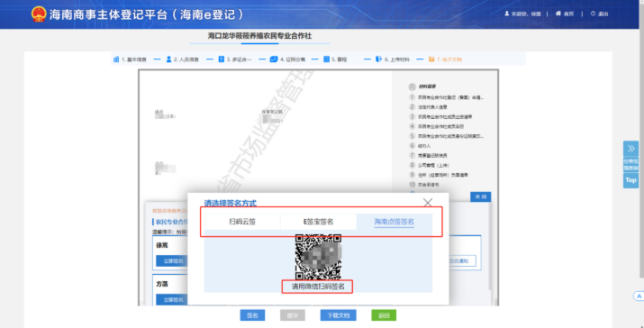Open material item 7 商事登记联络员
The image size is (644, 328).
click(x=428, y=155)
